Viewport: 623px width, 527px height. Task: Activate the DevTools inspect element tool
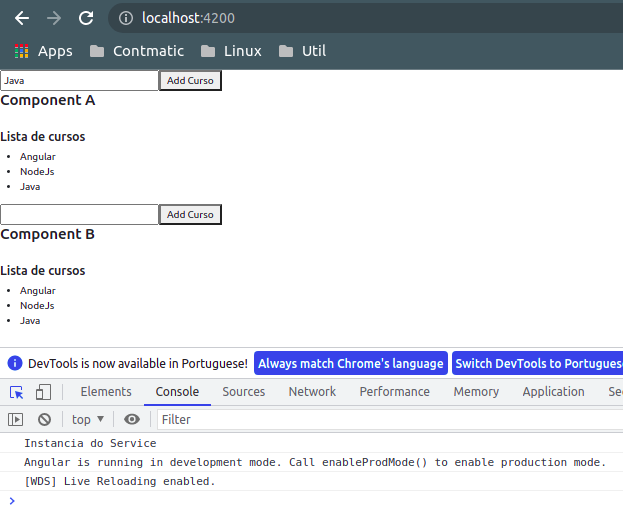tap(16, 392)
